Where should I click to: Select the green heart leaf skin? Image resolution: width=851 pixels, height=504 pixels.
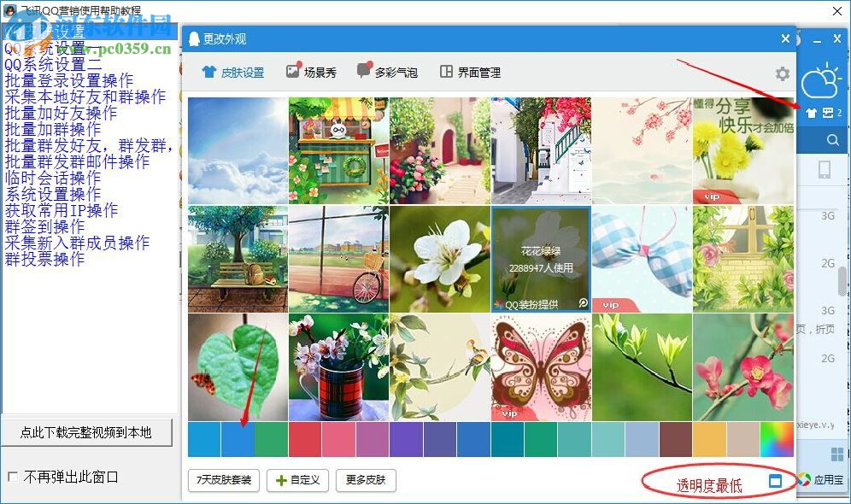(238, 366)
